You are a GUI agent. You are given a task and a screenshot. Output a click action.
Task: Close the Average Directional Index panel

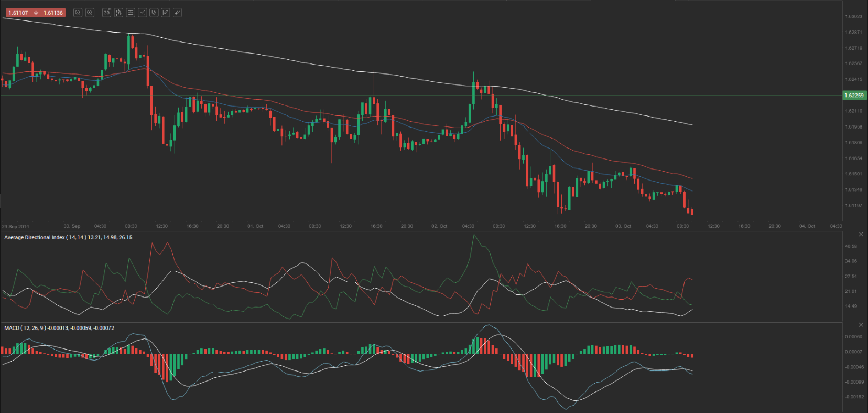pyautogui.click(x=861, y=234)
